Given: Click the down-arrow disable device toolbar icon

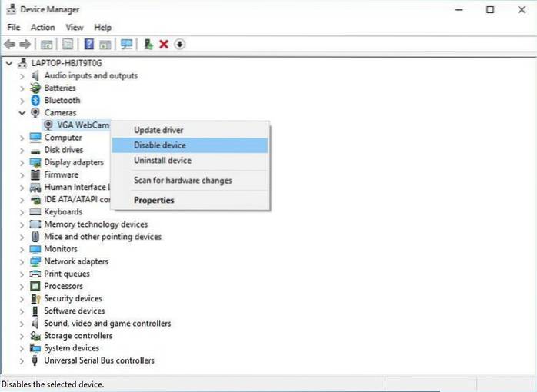Looking at the screenshot, I should (x=179, y=45).
